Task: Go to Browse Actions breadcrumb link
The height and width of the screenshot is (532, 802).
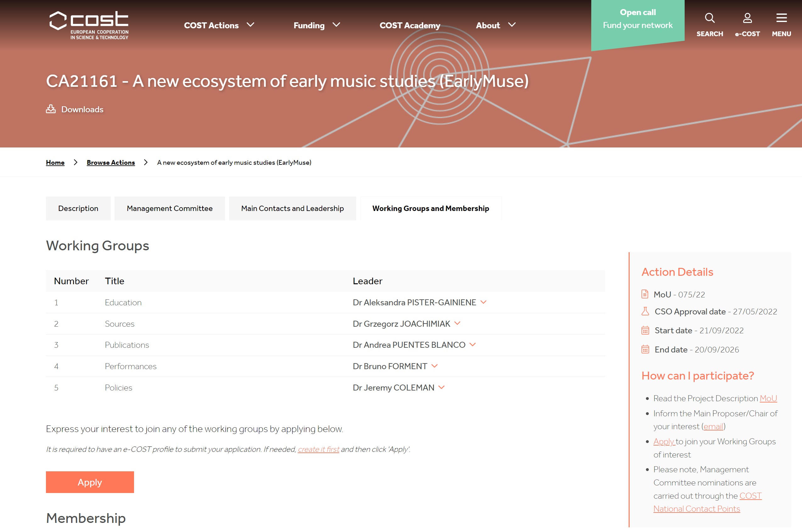Action: [x=111, y=163]
